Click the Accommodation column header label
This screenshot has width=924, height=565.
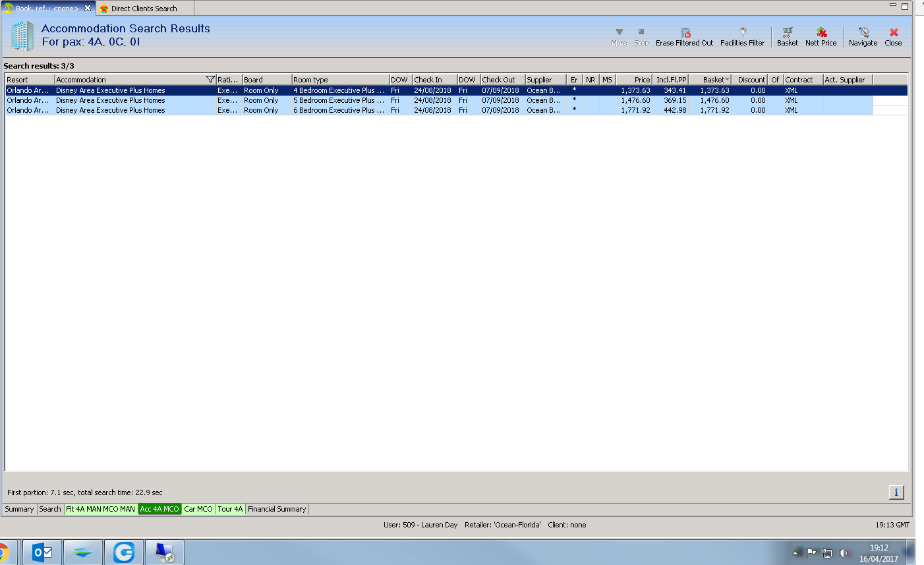coord(81,80)
